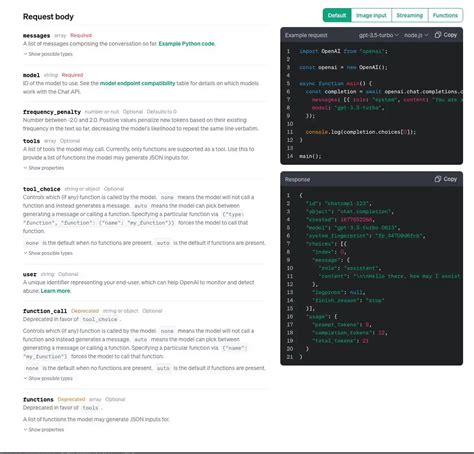Switch to the Image input tab
Screen dimensions: 474x454
(371, 15)
